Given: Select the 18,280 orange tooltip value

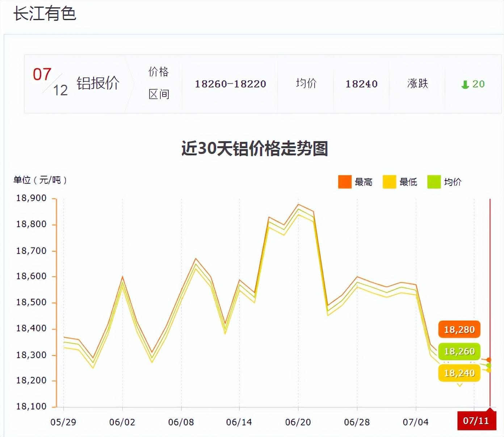Looking at the screenshot, I should 459,330.
